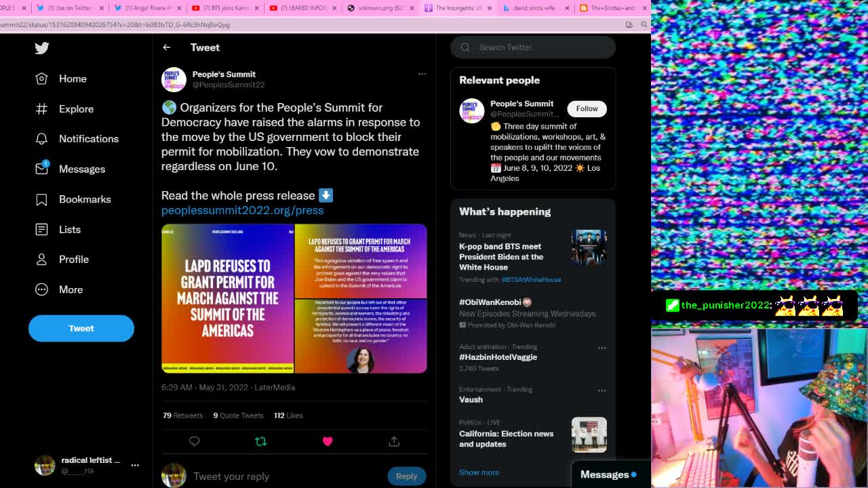This screenshot has width=868, height=488.
Task: Switch to the Angel Rivera browser tab
Action: (147, 8)
